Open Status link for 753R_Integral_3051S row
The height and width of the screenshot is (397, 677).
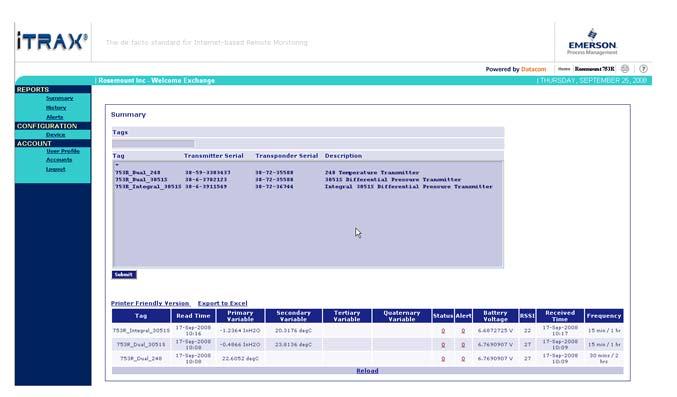[443, 331]
